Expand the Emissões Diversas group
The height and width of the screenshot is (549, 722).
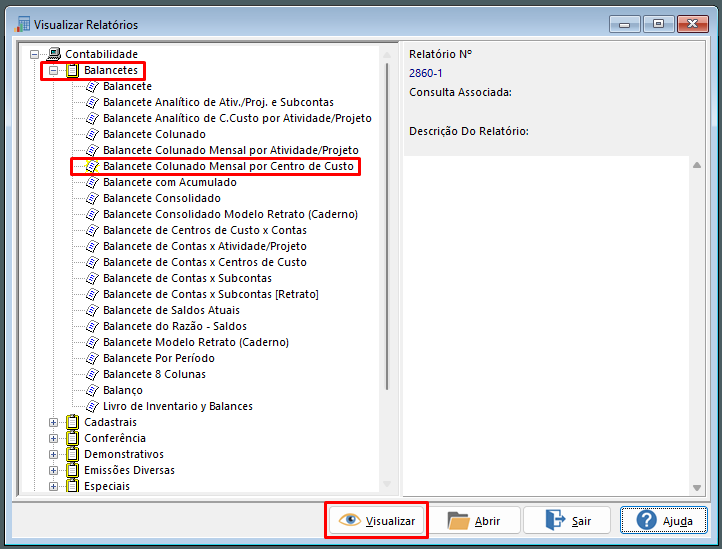(x=53, y=470)
